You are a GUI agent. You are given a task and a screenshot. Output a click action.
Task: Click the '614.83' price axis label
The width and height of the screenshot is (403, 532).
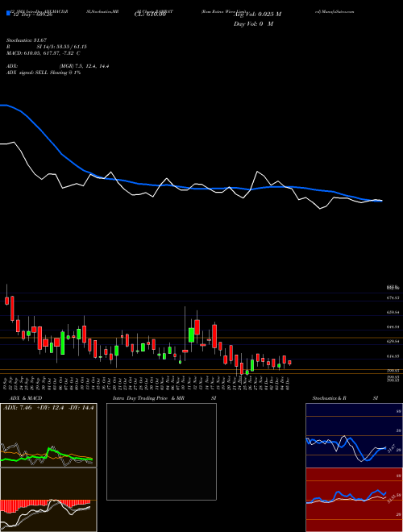tap(393, 356)
